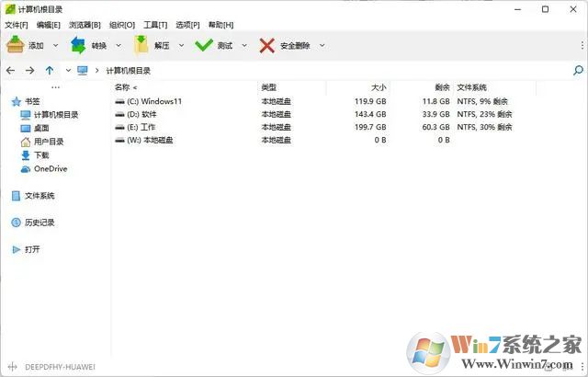Open the 编辑[E] menu
588x377 pixels.
[x=49, y=25]
